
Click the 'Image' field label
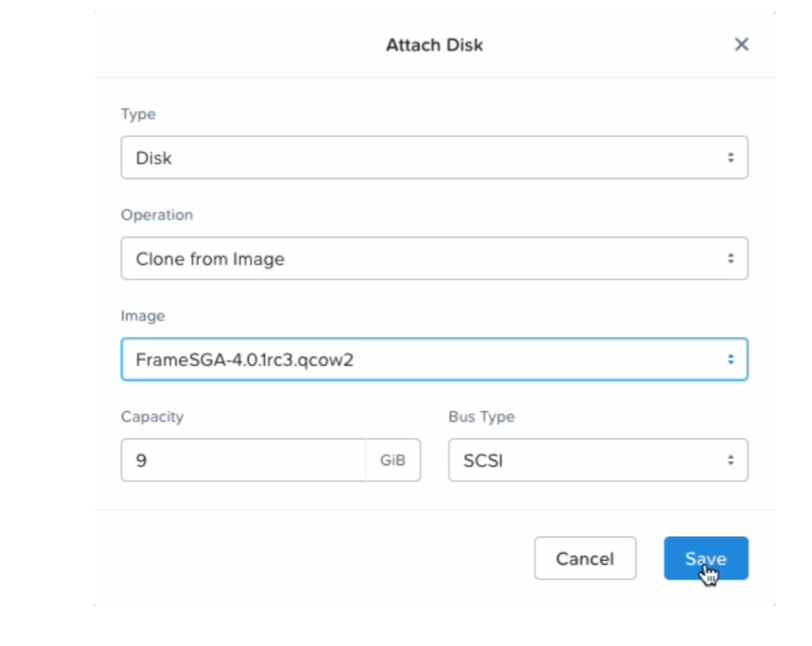143,316
